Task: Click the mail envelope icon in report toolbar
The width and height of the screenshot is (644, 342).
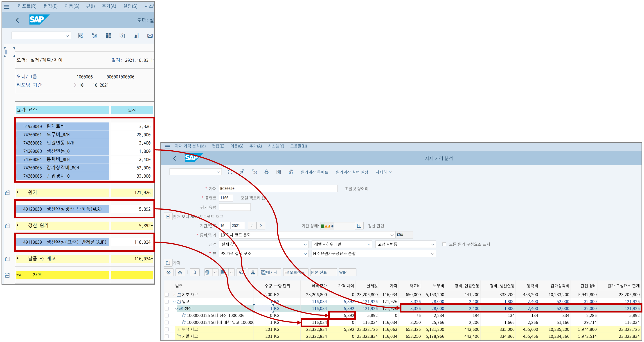Action: coord(150,36)
